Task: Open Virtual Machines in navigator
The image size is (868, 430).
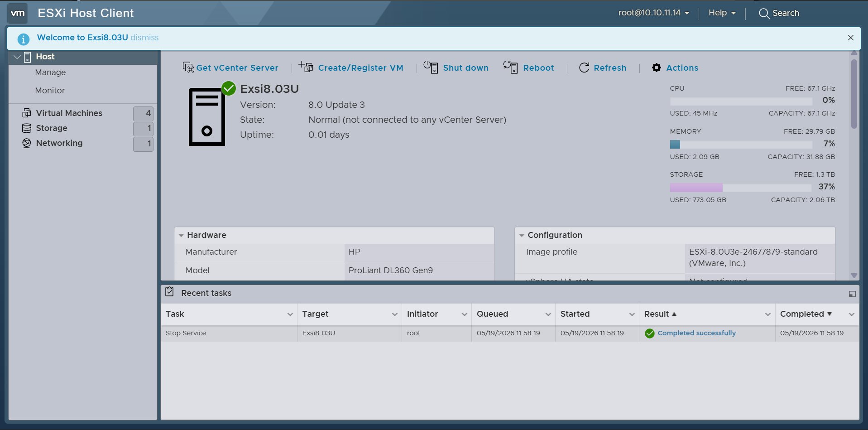Action: click(69, 113)
